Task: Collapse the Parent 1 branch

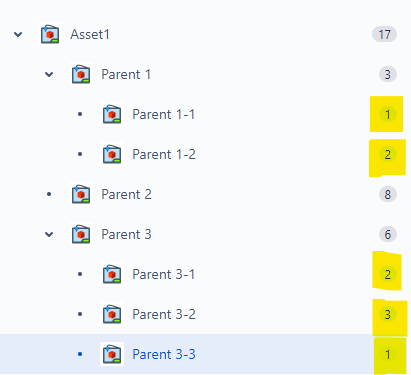Action: point(49,74)
